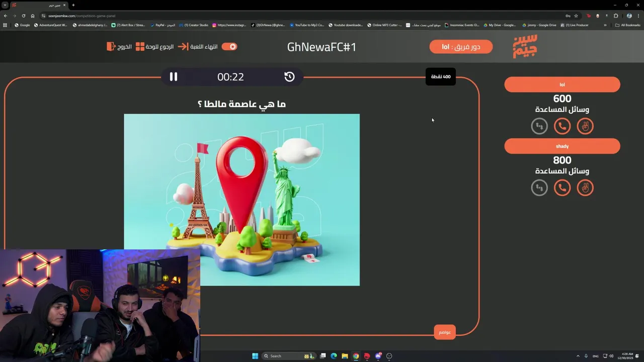Open the Insomniac Events bookmark
Image resolution: width=644 pixels, height=362 pixels.
462,25
